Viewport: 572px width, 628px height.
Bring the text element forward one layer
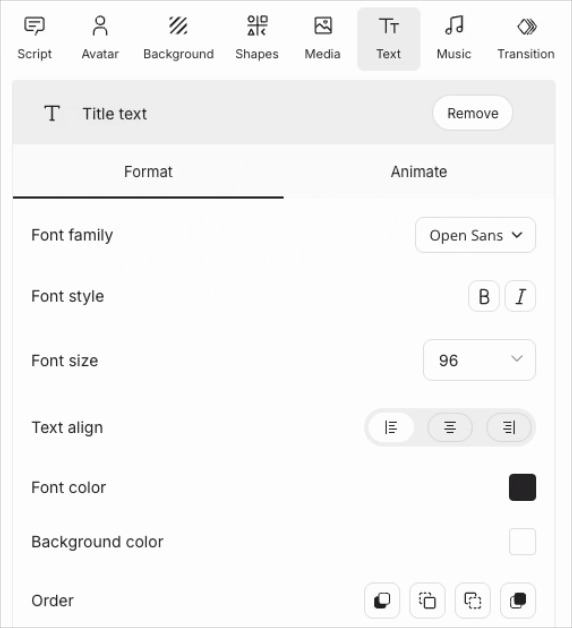pyautogui.click(x=473, y=600)
